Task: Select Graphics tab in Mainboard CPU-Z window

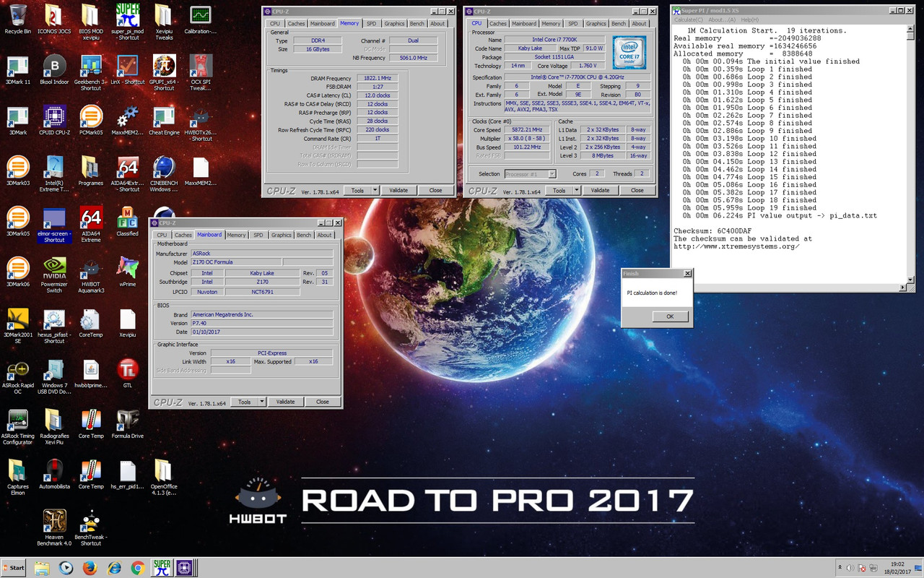Action: 282,235
